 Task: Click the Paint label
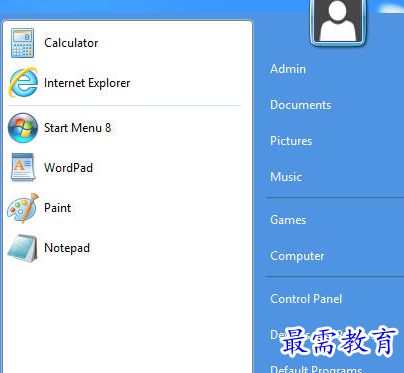tap(57, 208)
